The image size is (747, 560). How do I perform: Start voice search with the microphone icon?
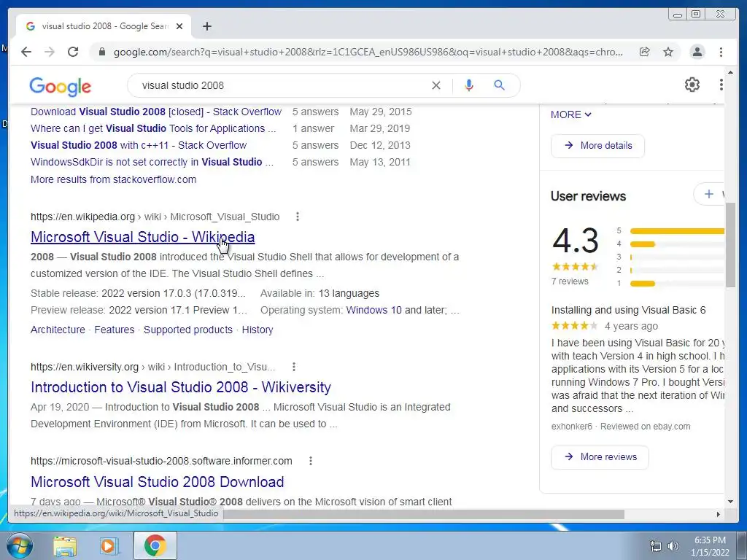(469, 85)
